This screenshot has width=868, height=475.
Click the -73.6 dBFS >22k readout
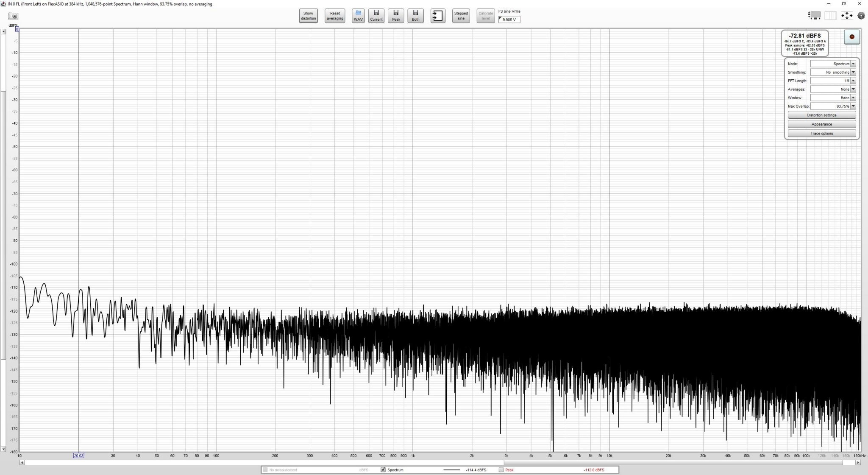(x=804, y=53)
